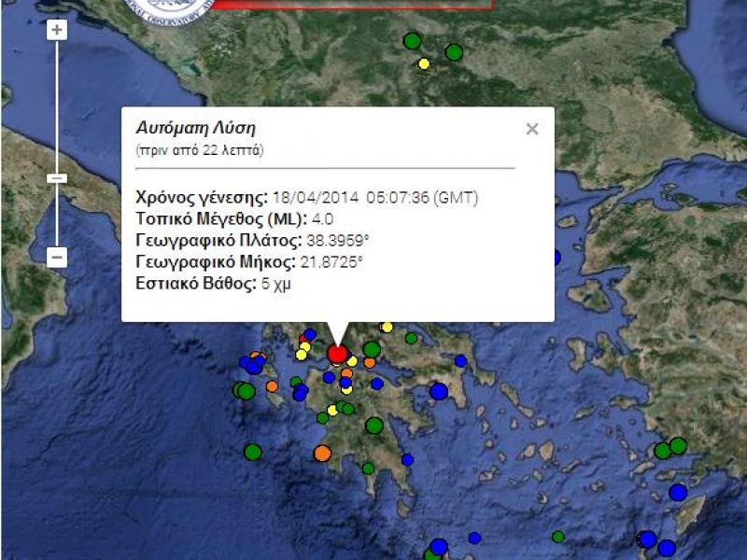Select the large blue marker near Rhodes
747x560 pixels.
point(678,492)
